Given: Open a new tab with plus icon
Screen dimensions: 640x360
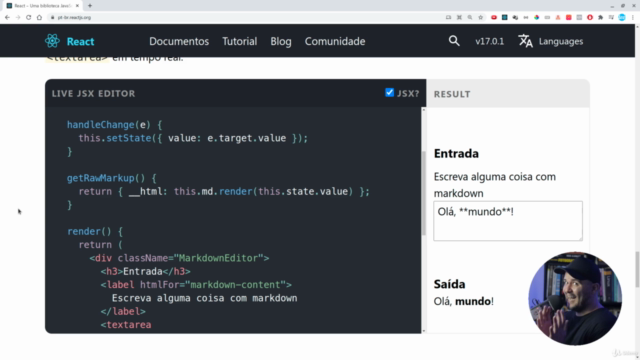Looking at the screenshot, I should 90,6.
